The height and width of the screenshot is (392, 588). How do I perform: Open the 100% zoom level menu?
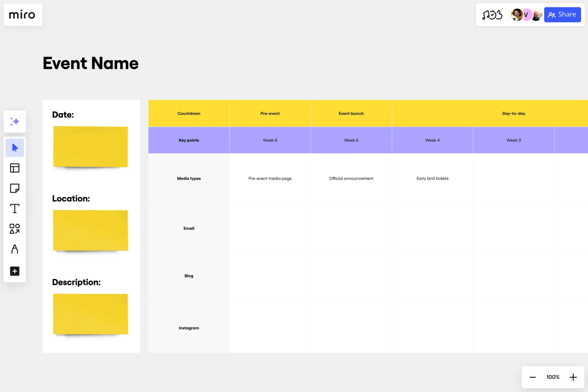(x=553, y=377)
